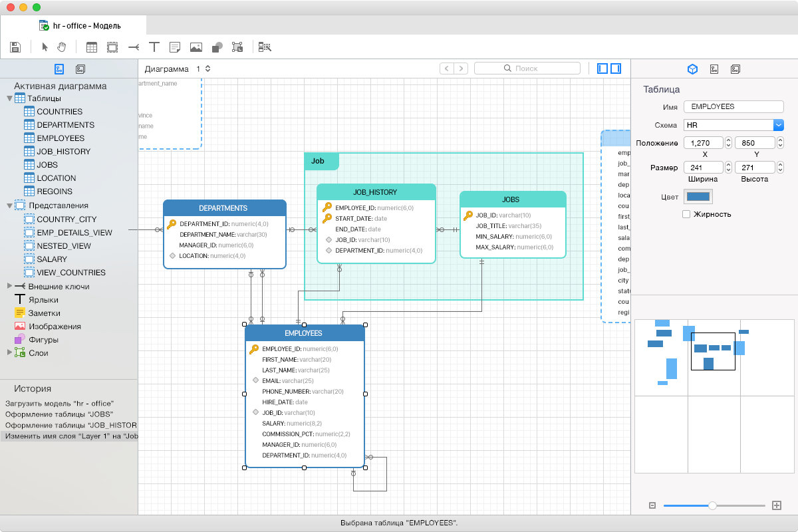Open the Цвет color swatch
The height and width of the screenshot is (532, 798).
(698, 196)
